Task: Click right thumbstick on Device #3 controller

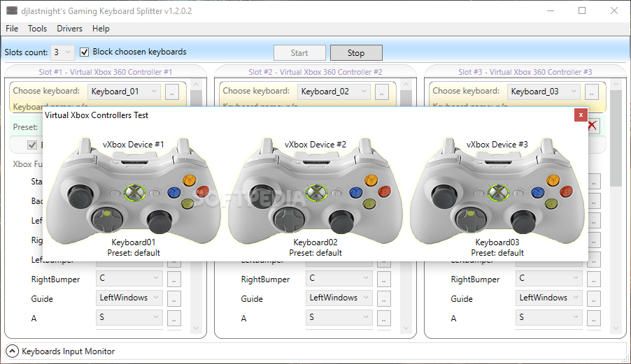Action: click(523, 221)
